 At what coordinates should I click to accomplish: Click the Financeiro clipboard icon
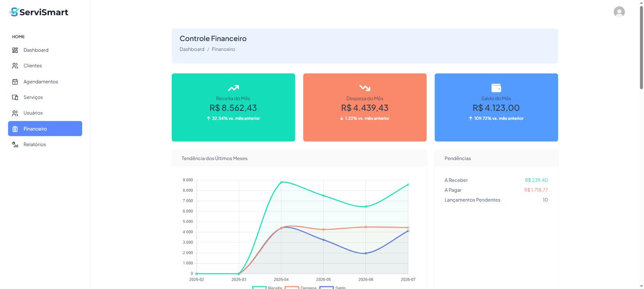point(15,129)
